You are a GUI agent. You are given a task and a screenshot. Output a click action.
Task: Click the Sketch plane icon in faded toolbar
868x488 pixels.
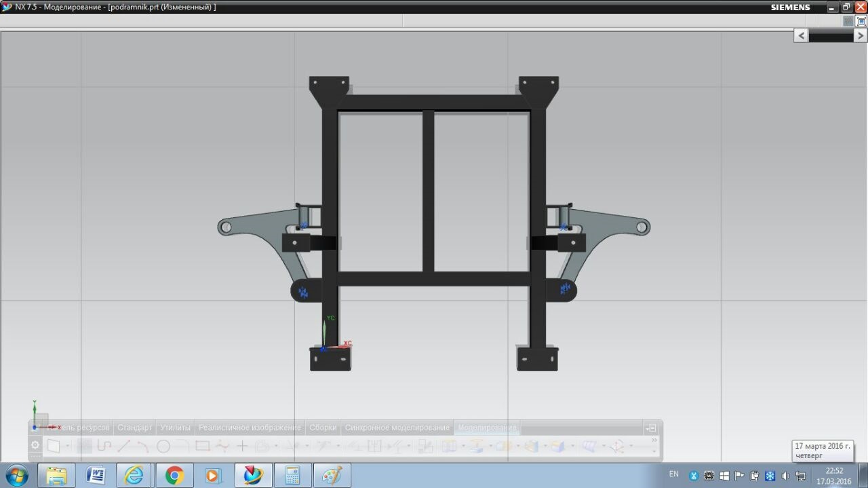coord(54,446)
